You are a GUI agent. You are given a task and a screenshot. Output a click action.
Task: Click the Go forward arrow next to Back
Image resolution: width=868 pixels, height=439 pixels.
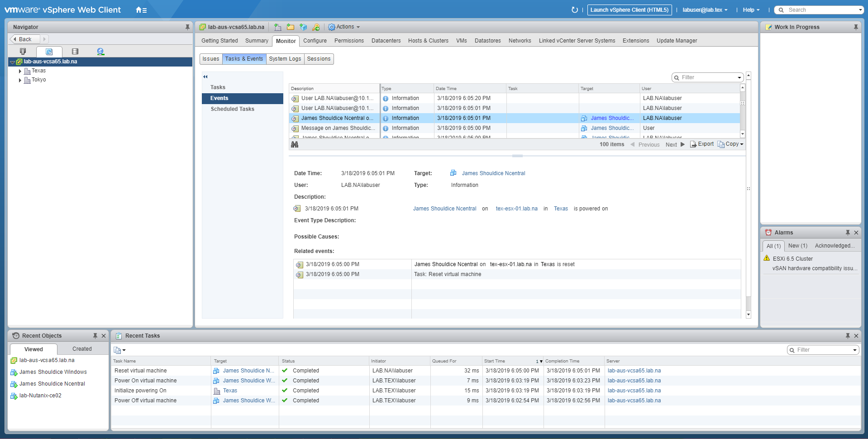(44, 39)
